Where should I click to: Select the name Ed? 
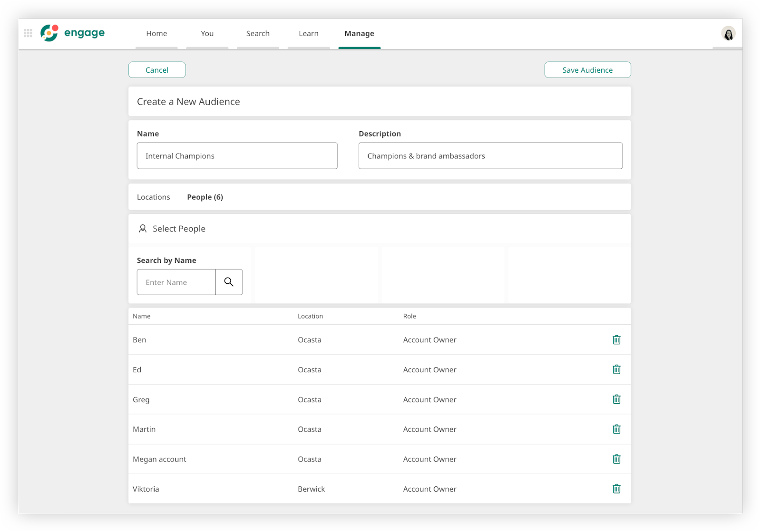pos(137,370)
